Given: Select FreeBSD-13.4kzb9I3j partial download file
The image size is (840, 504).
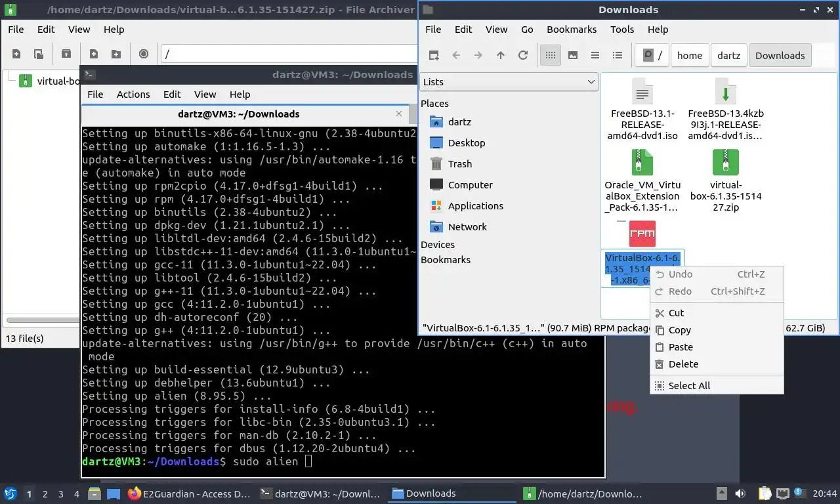Looking at the screenshot, I should coord(725,109).
